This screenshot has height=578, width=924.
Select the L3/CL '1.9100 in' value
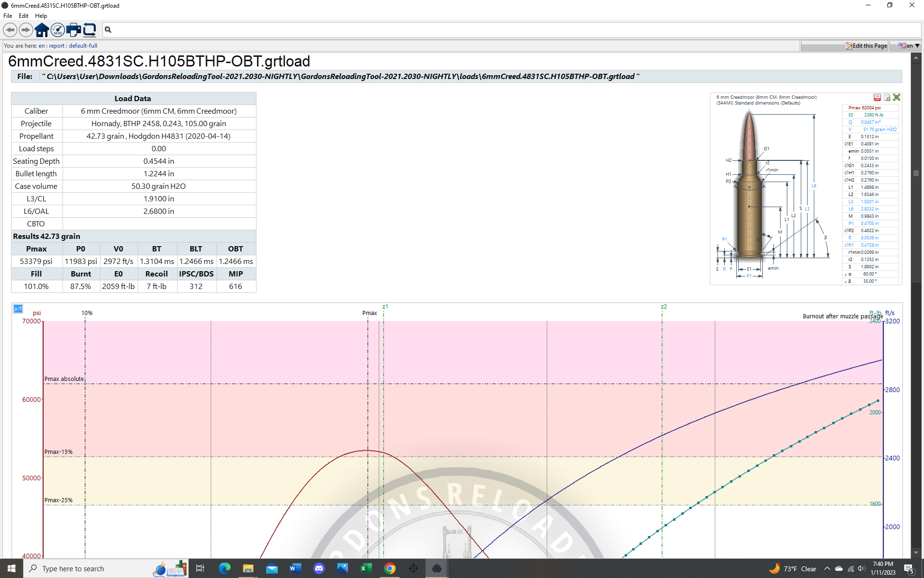pos(159,199)
